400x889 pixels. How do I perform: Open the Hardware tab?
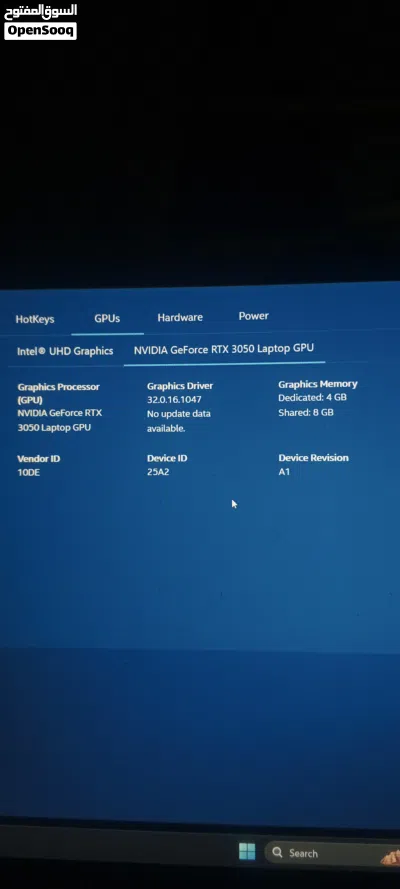coord(180,317)
